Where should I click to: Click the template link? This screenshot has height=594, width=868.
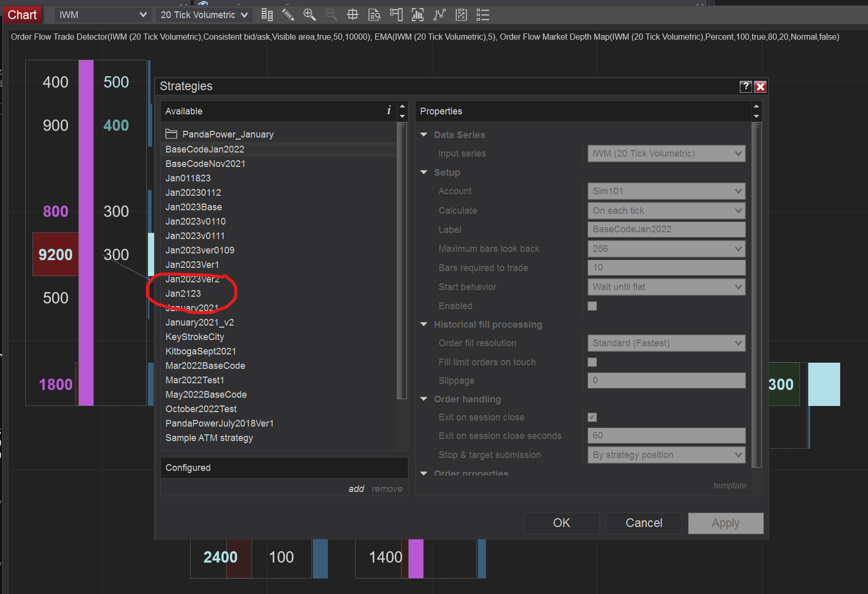coord(730,485)
